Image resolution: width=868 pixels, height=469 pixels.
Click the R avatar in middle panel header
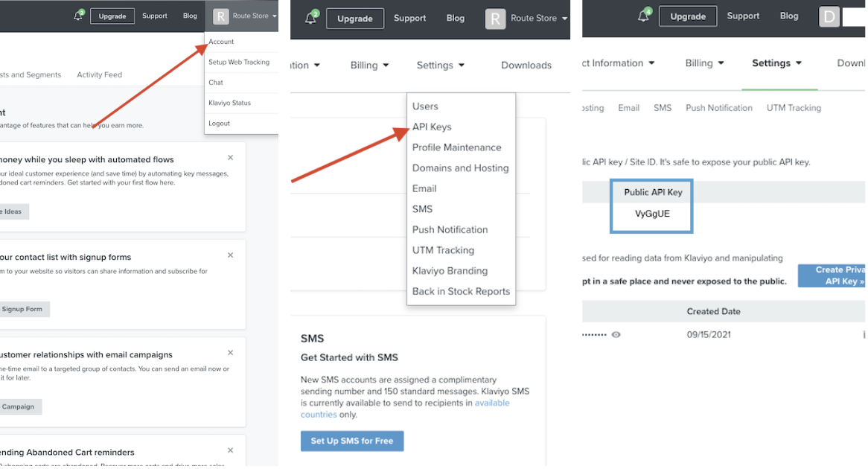tap(495, 19)
